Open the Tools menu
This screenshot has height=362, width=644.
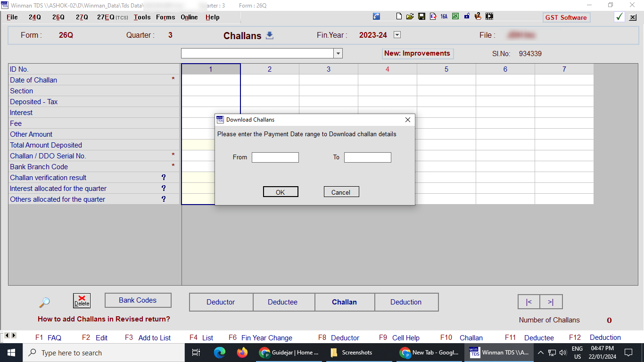tap(142, 17)
